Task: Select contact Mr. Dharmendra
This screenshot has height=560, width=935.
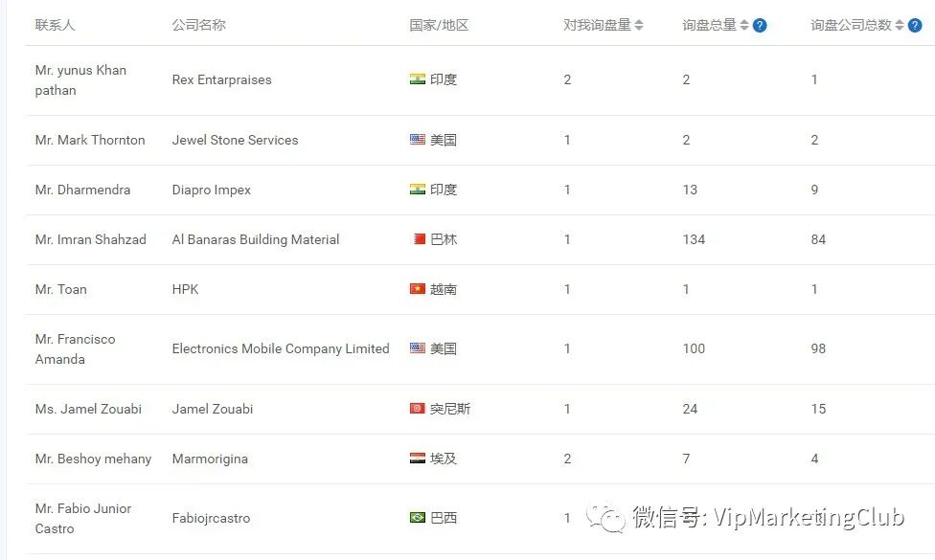Action: tap(82, 190)
